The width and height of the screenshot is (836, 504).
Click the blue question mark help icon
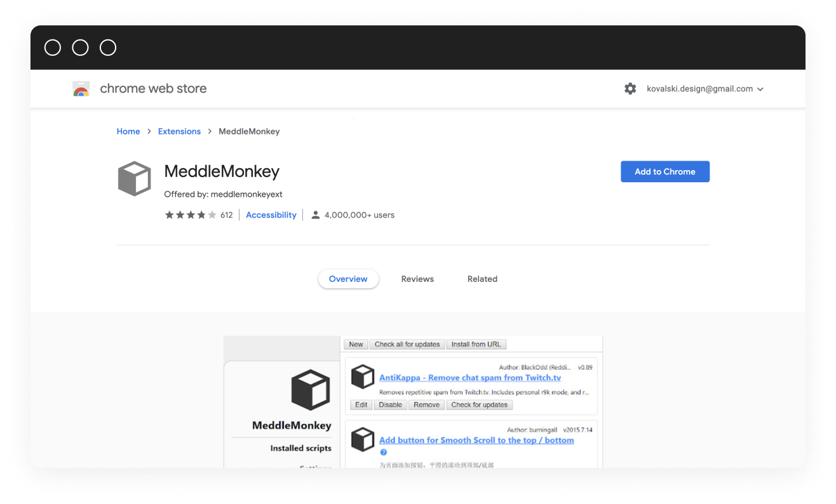click(x=384, y=452)
